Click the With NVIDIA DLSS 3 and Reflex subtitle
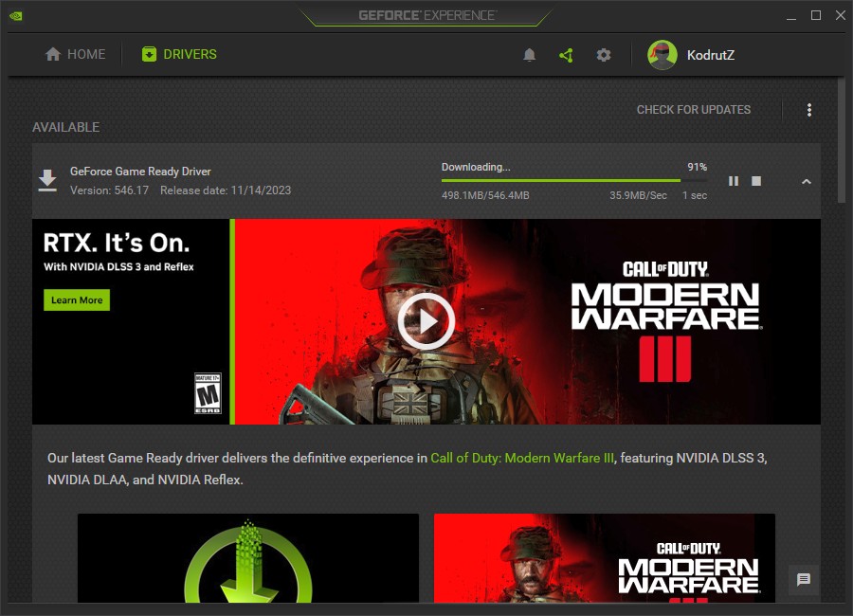853x616 pixels. coord(118,266)
